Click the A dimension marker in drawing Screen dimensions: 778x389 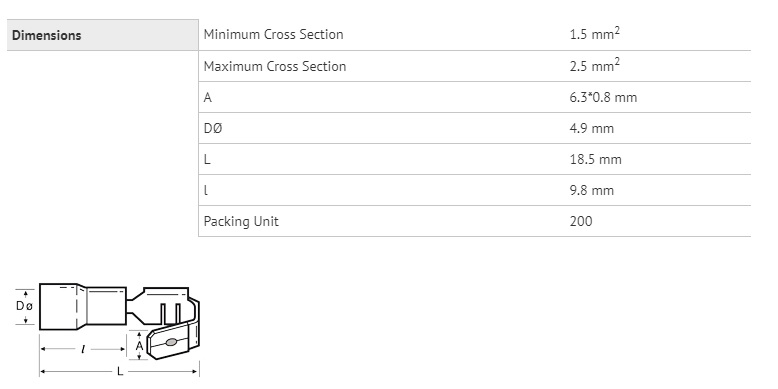[x=139, y=345]
